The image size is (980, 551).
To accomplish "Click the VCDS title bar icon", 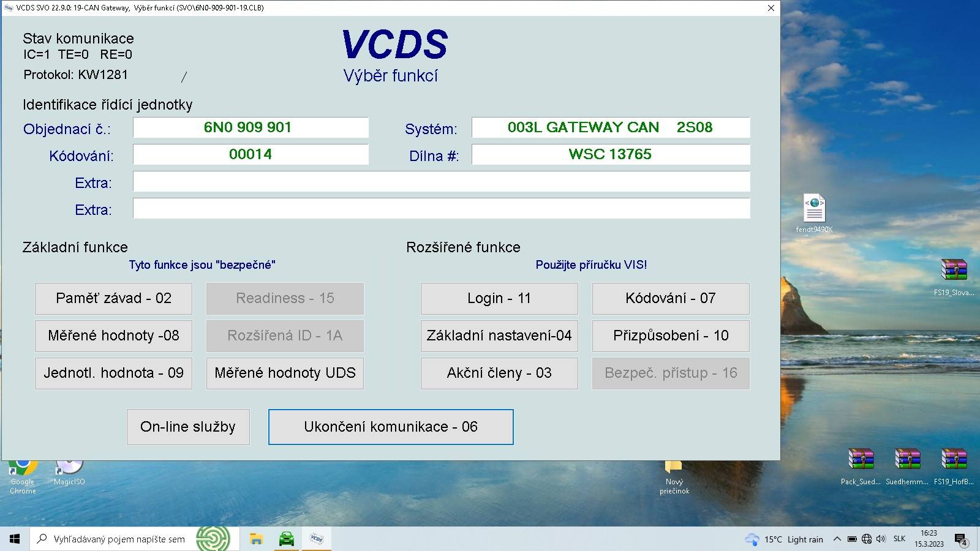I will coord(9,8).
